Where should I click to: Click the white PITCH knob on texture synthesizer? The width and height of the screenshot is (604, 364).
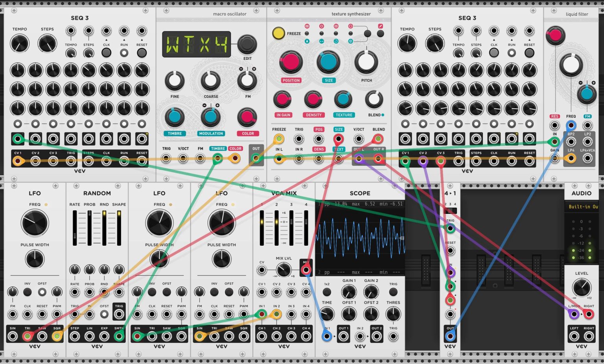coord(366,62)
